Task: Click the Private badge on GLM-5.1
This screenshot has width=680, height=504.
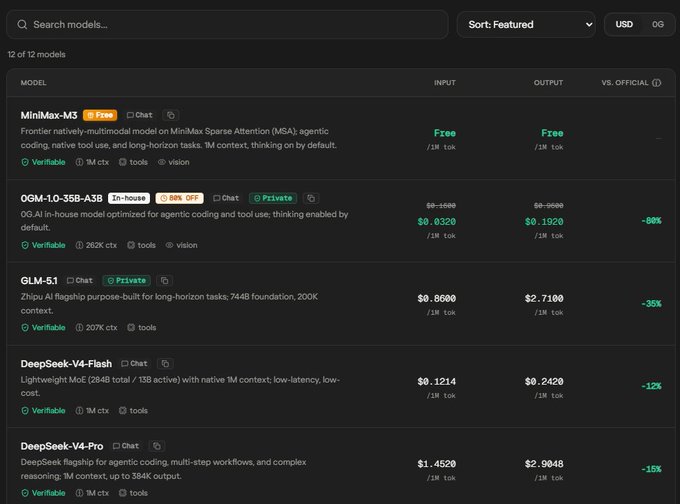Action: tap(127, 281)
